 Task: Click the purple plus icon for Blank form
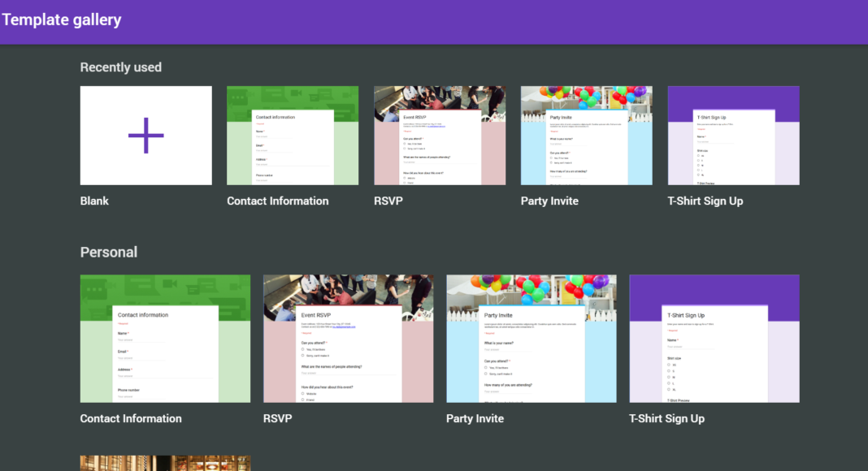coord(146,136)
